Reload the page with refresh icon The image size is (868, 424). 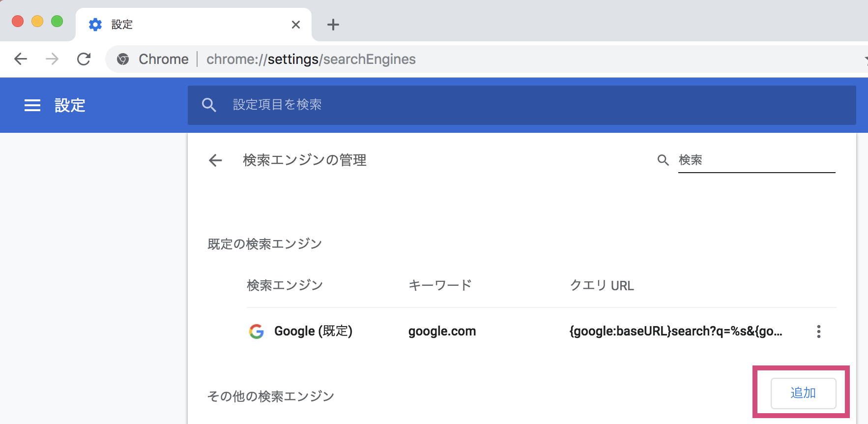click(84, 59)
